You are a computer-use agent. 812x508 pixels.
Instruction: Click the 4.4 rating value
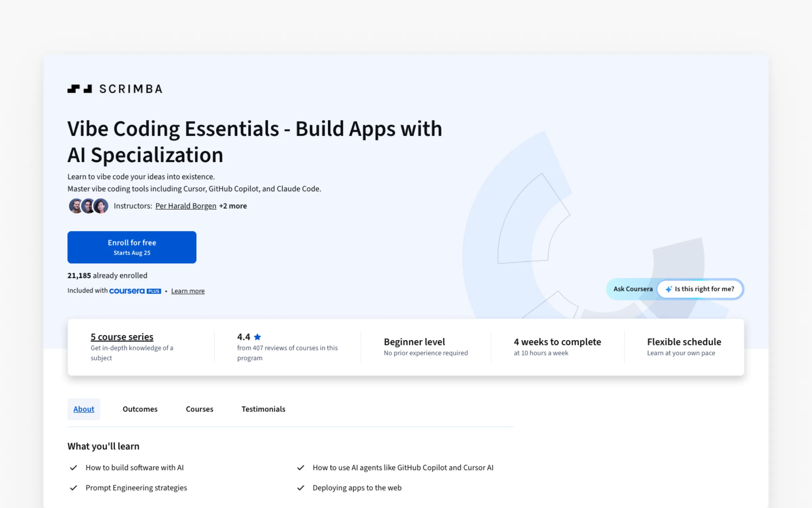pyautogui.click(x=244, y=337)
